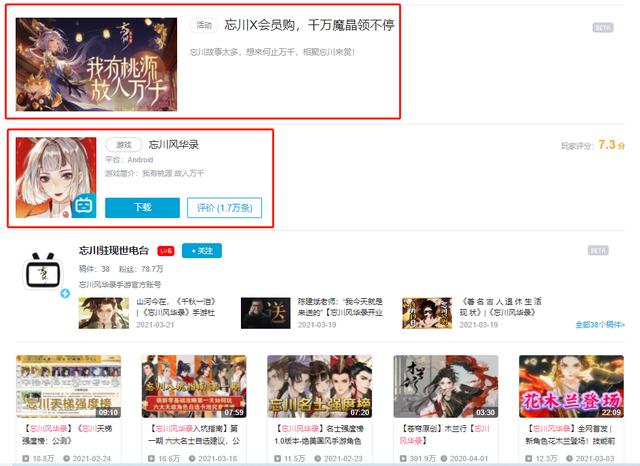Play the 忘川天梯强度榜 video thumbnail (09:10)
640x466 pixels.
coord(68,386)
